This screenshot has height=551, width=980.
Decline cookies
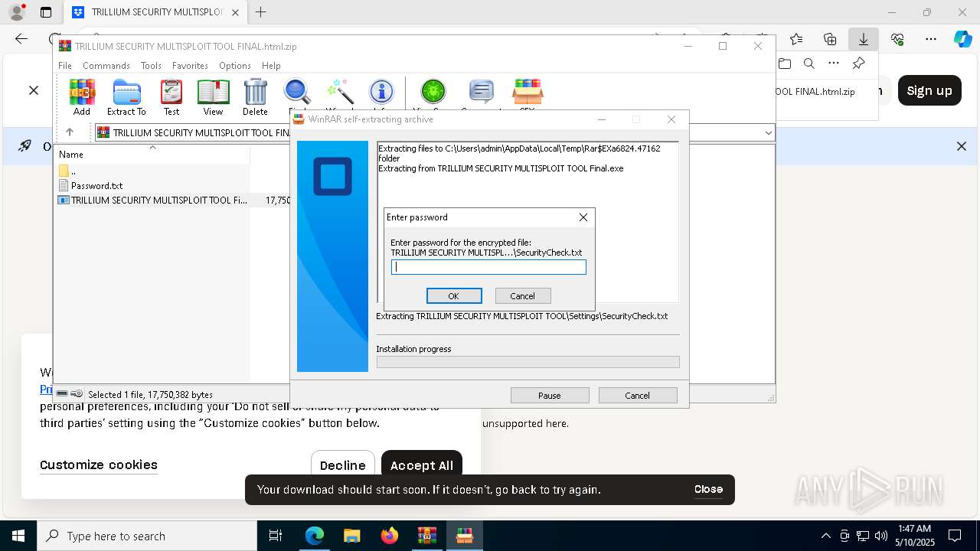pos(342,465)
